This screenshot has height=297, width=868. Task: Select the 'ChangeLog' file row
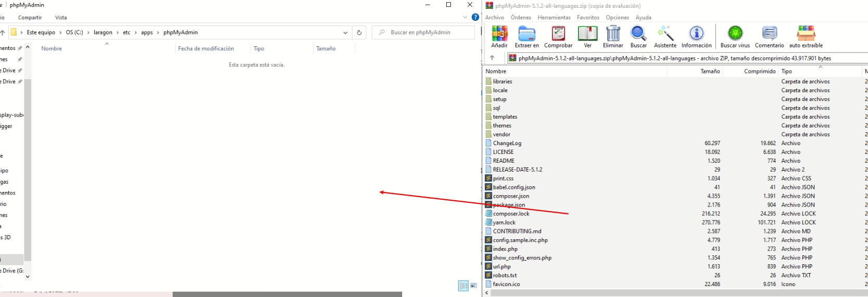(675, 143)
